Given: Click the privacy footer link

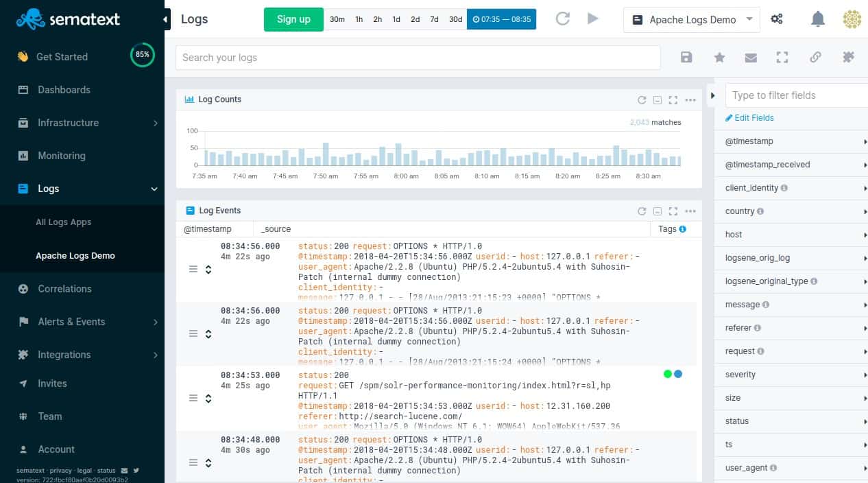Looking at the screenshot, I should click(x=60, y=471).
